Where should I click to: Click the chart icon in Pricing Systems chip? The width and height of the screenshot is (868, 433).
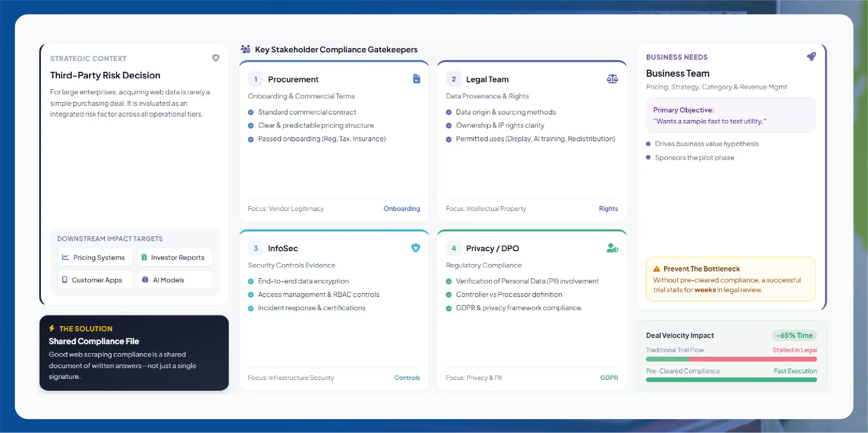click(65, 257)
